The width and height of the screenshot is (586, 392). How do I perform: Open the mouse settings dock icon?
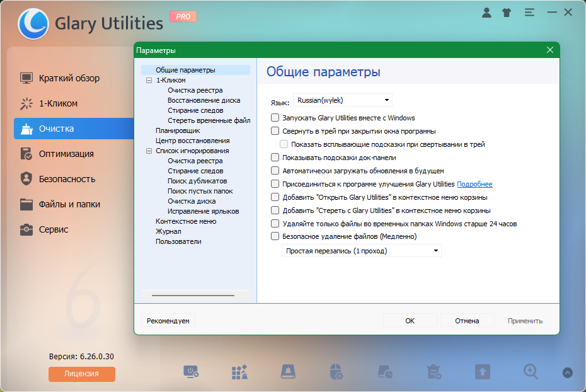[336, 372]
